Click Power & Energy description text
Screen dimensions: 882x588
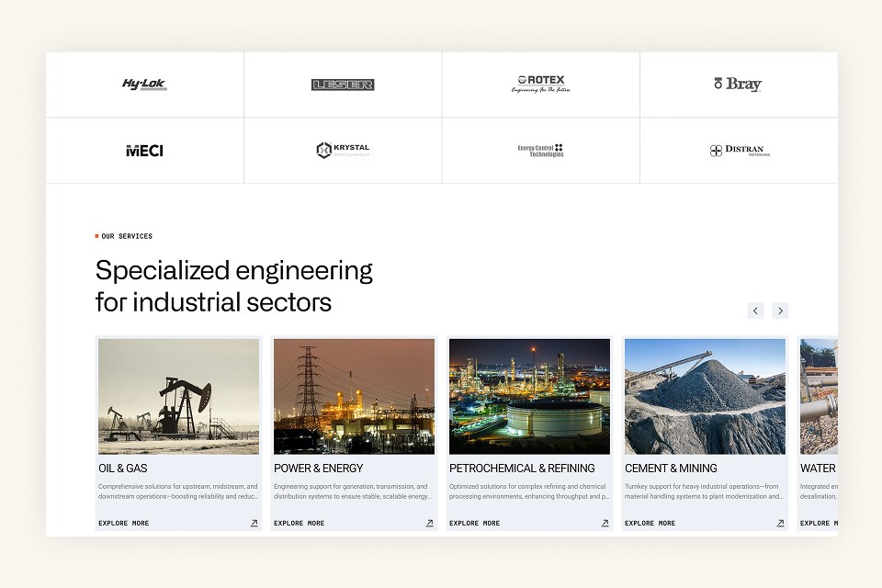pyautogui.click(x=354, y=492)
